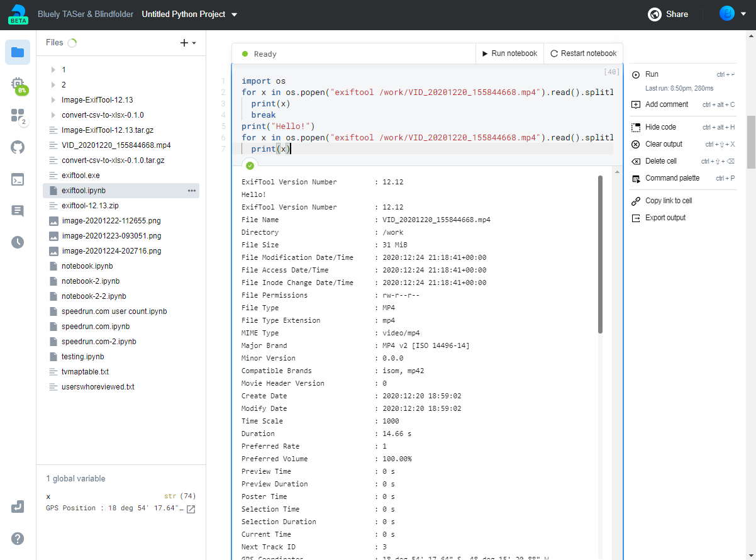Click the return arrow icon above help
The image size is (756, 560).
pos(18,507)
